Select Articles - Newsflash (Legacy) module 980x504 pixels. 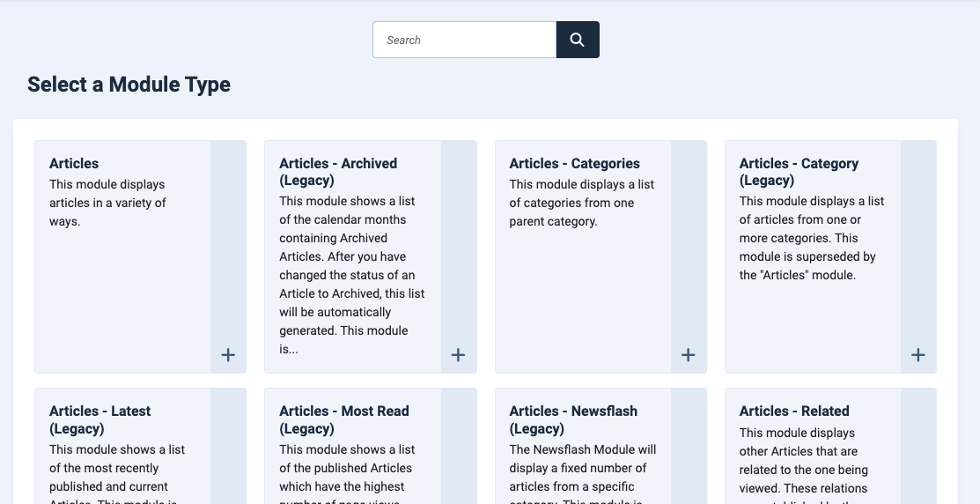click(573, 419)
